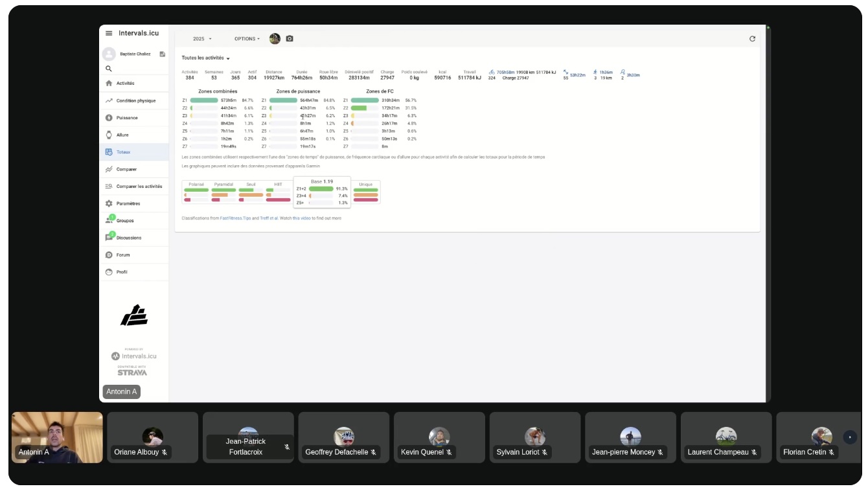Open Comparer les activités in sidebar
The width and height of the screenshot is (868, 491).
click(139, 187)
